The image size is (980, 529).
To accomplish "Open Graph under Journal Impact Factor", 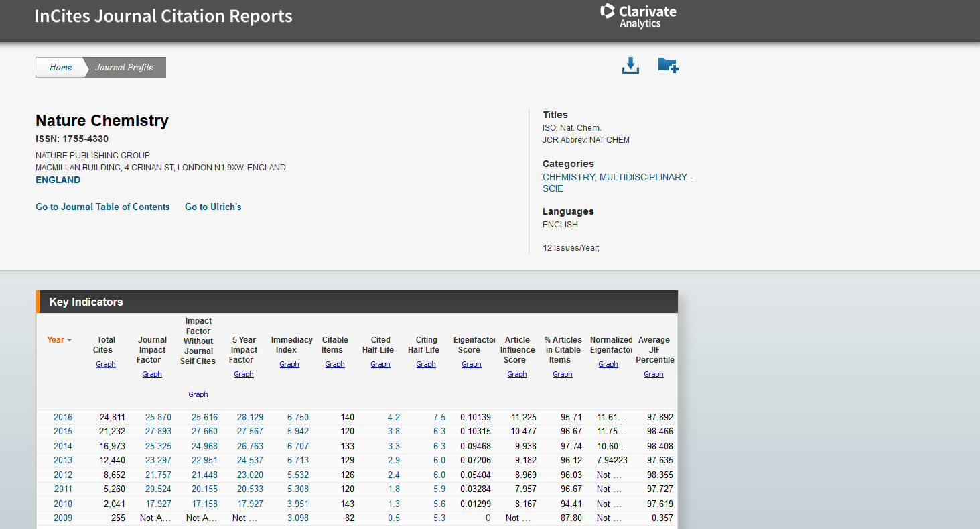I will [x=152, y=374].
